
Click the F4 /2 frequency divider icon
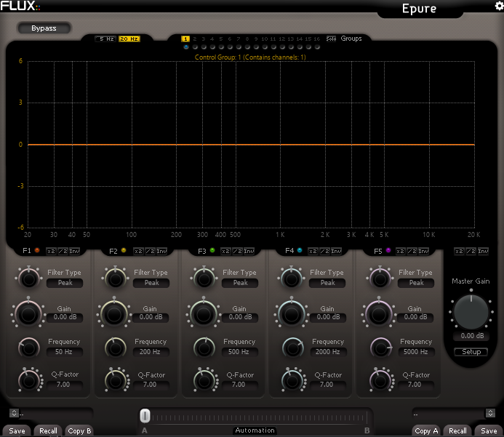pyautogui.click(x=324, y=251)
